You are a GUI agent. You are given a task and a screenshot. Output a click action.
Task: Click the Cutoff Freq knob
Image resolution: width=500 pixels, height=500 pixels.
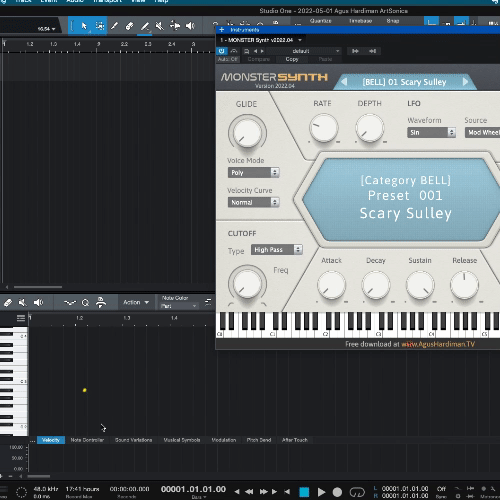[247, 283]
